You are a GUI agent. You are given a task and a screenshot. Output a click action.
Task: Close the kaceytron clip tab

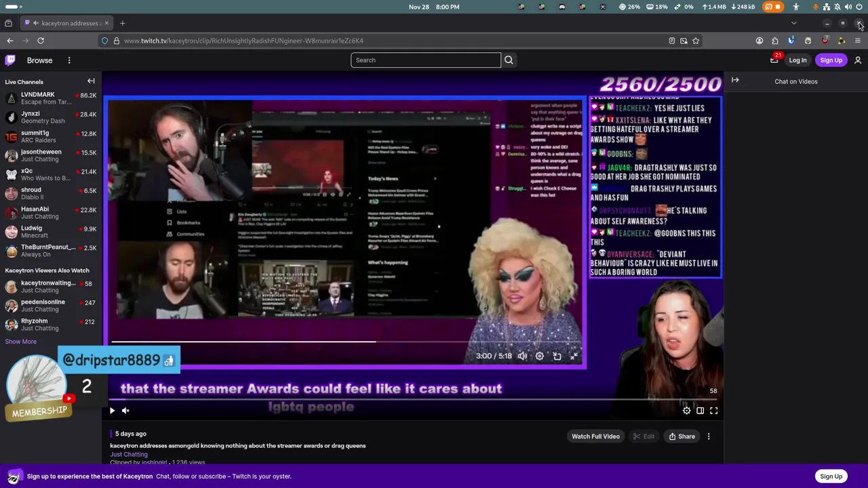click(106, 23)
